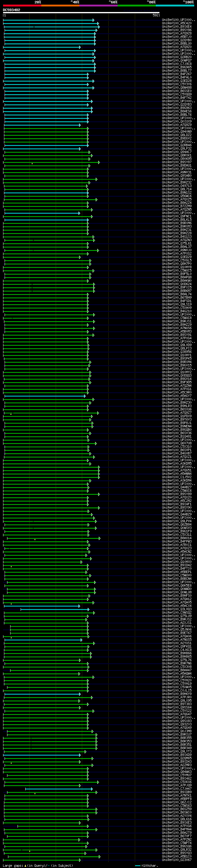Image resolution: width=197 pixels, height=868 pixels.
Task: Click the orange ~40% identity legend bar
Action: coord(60,6)
